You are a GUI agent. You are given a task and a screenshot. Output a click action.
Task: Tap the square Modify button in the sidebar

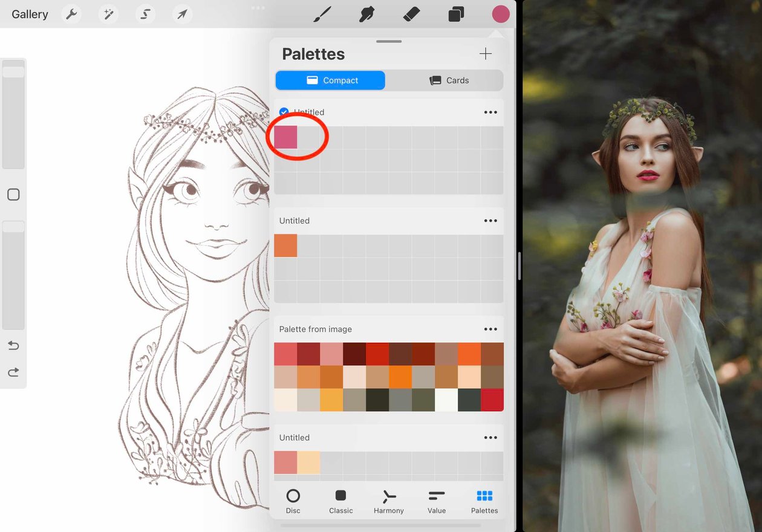13,195
